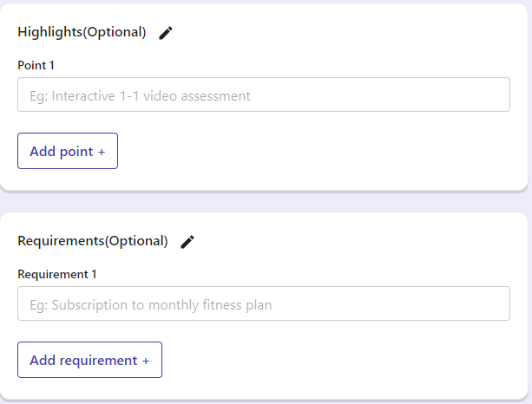Click the (Optional) text after Requirements
The width and height of the screenshot is (532, 404).
(x=136, y=241)
